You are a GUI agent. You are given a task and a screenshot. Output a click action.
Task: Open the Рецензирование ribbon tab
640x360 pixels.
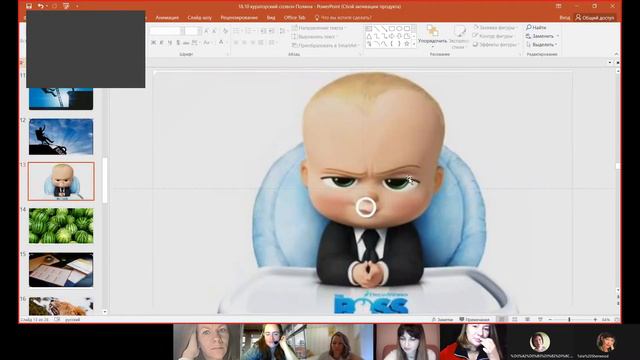[x=239, y=18]
